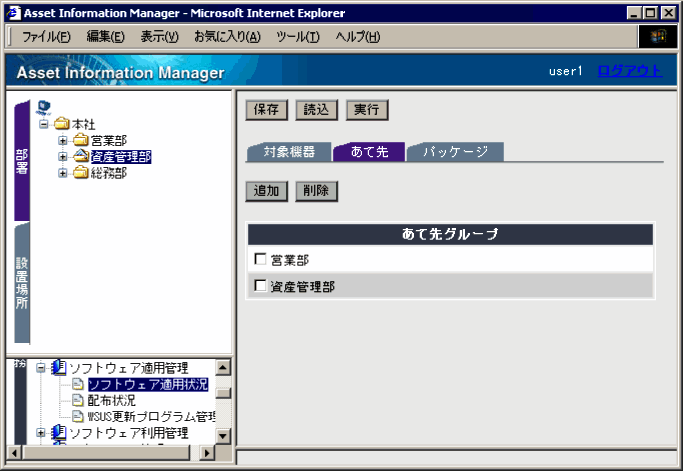
Task: Minimize the Internet Explorer window
Action: coord(634,13)
